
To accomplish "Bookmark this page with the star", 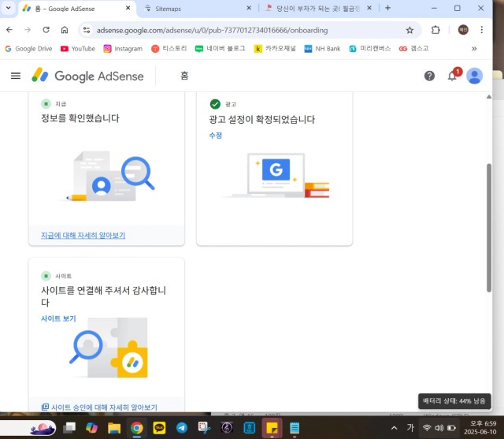I will [x=409, y=30].
